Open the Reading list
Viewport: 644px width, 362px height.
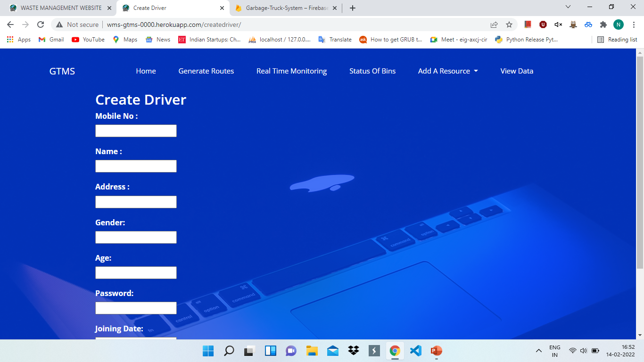pyautogui.click(x=617, y=40)
